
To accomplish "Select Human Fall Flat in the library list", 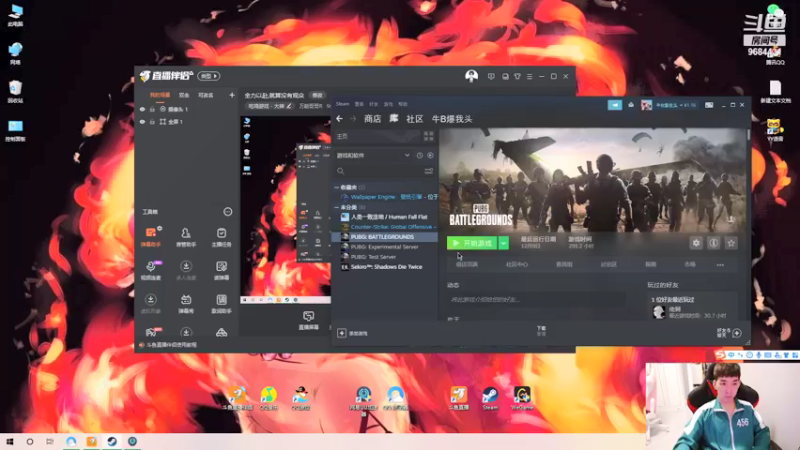I will (385, 217).
